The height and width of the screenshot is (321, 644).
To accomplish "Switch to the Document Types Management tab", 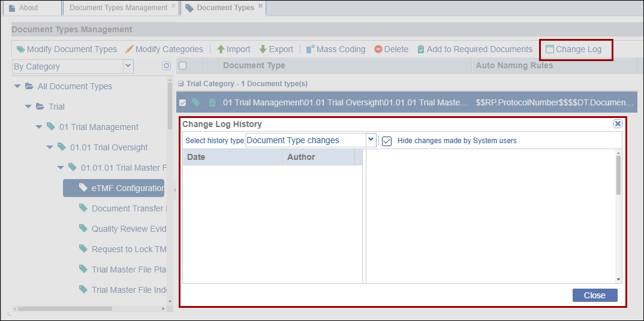I will tap(118, 8).
